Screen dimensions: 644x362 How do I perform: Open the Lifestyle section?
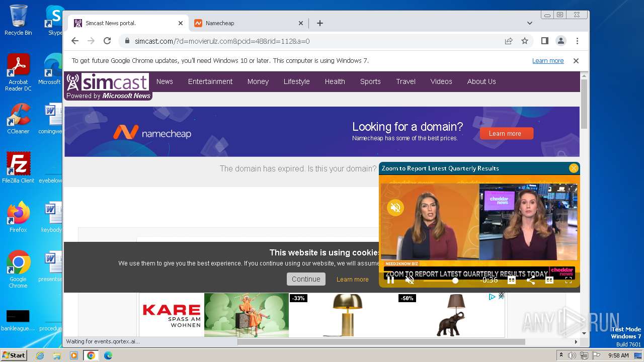coord(296,81)
